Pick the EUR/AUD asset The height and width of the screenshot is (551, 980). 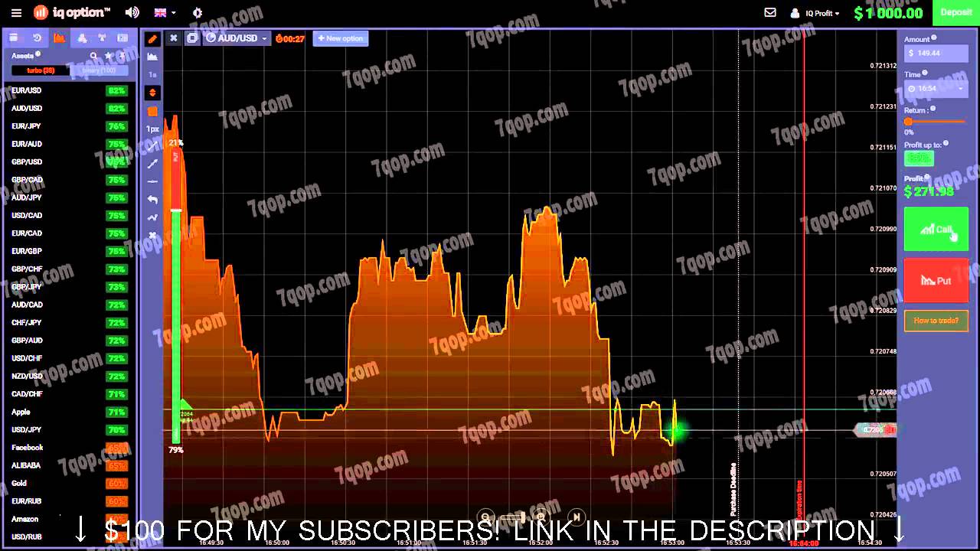tap(69, 144)
